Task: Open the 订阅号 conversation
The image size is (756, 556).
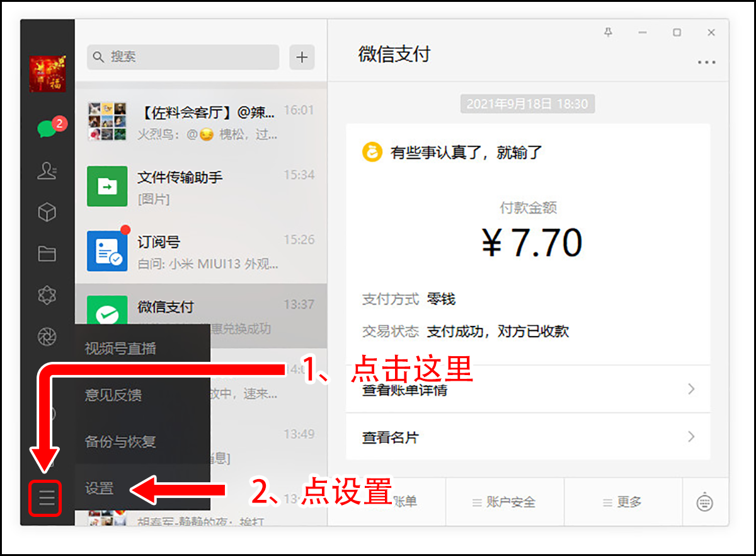Action: pos(201,251)
